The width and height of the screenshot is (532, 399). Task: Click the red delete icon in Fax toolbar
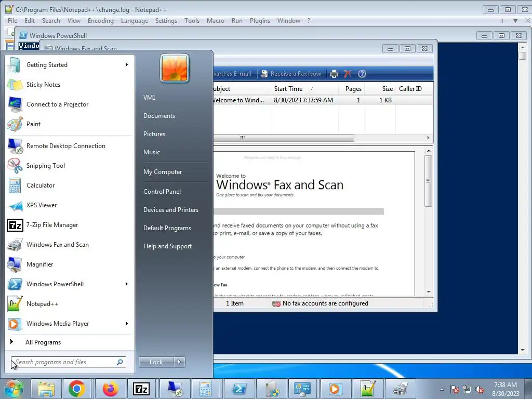pos(348,74)
